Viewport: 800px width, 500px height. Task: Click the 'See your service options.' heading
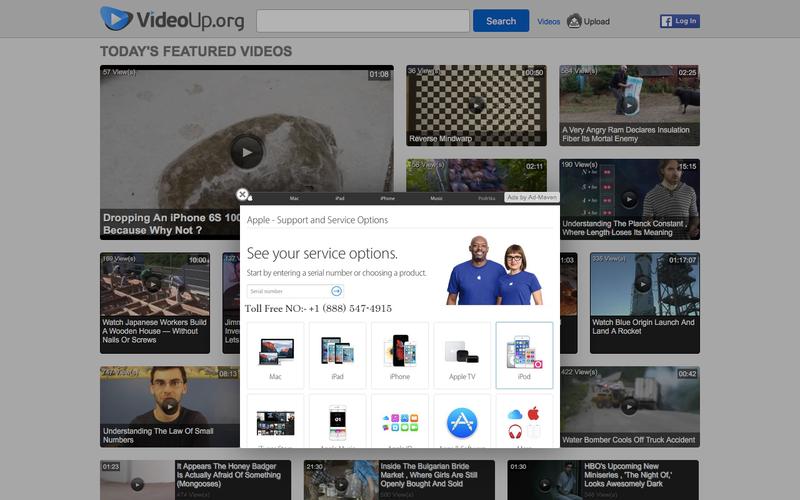322,253
